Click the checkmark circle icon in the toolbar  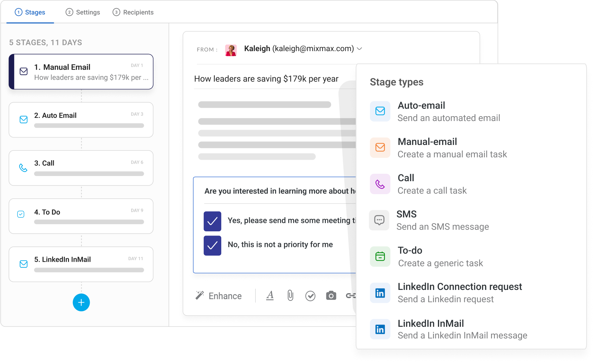[x=310, y=295]
